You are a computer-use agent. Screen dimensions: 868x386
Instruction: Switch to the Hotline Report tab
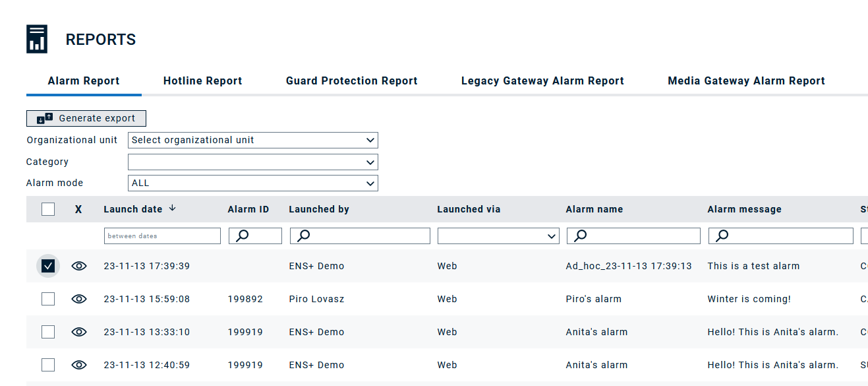203,81
